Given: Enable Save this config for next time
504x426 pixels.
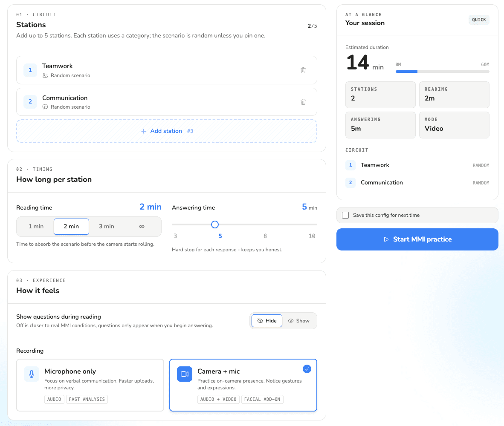Looking at the screenshot, I should tap(345, 215).
